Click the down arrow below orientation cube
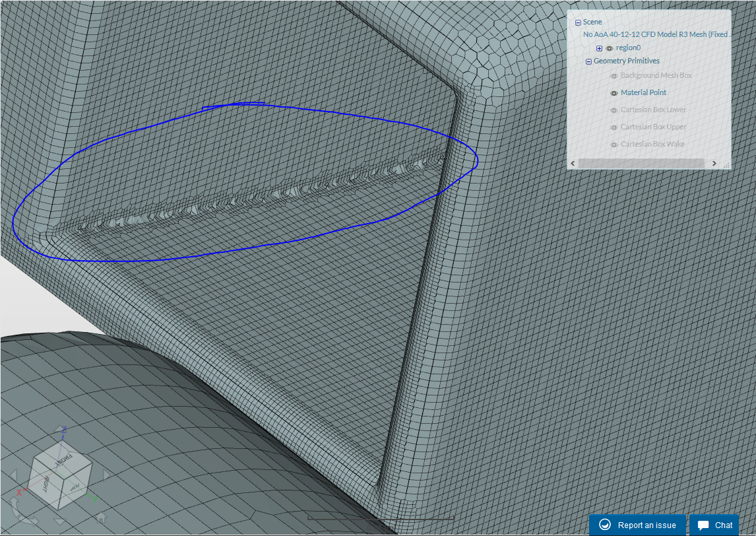 (60, 521)
